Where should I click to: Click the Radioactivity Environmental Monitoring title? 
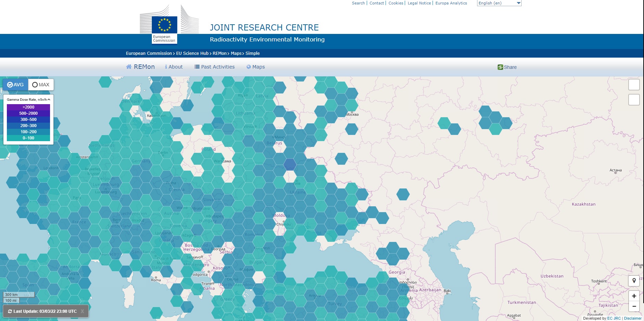(x=267, y=39)
